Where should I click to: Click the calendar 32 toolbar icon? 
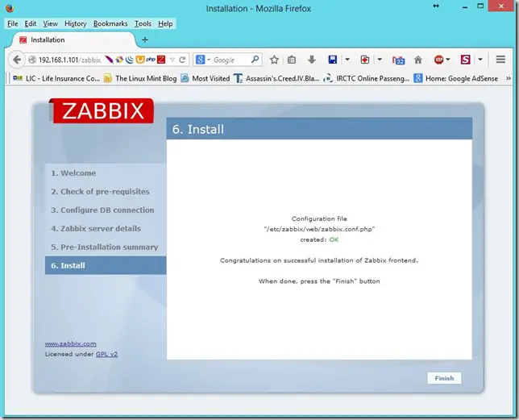tap(398, 60)
